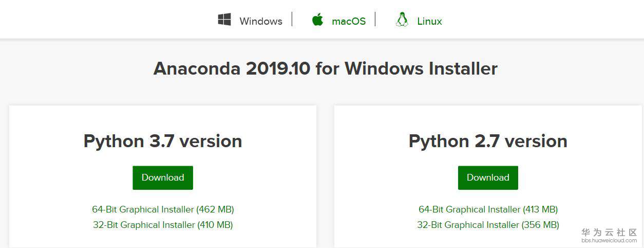Click the divider between macOS and Linux

point(375,20)
